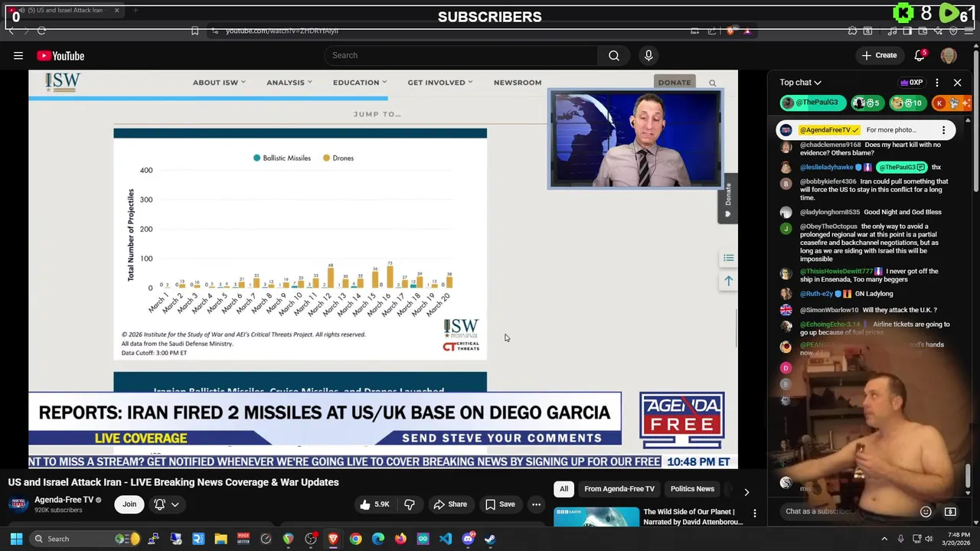Show hidden system tray icons chevron

point(884,539)
